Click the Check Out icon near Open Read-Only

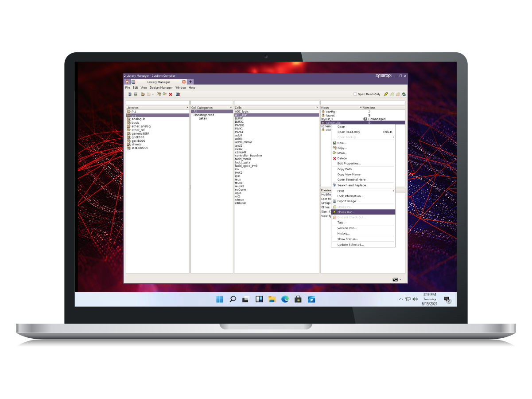click(x=386, y=94)
